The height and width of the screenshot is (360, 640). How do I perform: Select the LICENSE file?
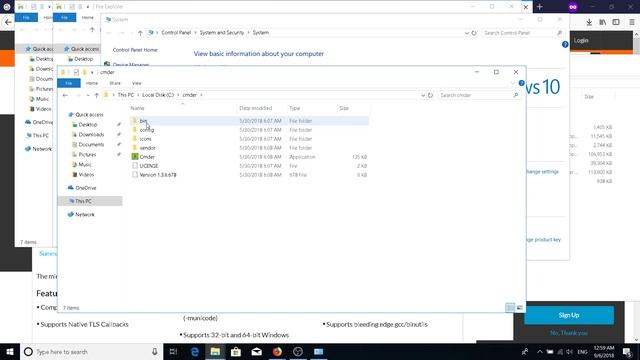click(x=148, y=166)
